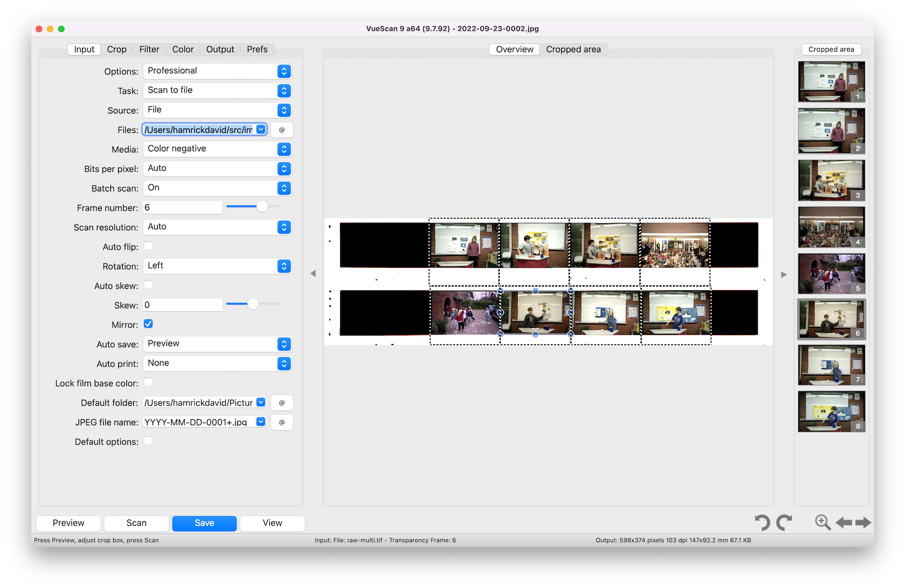
Task: Enable Lock film base color
Action: coord(148,383)
